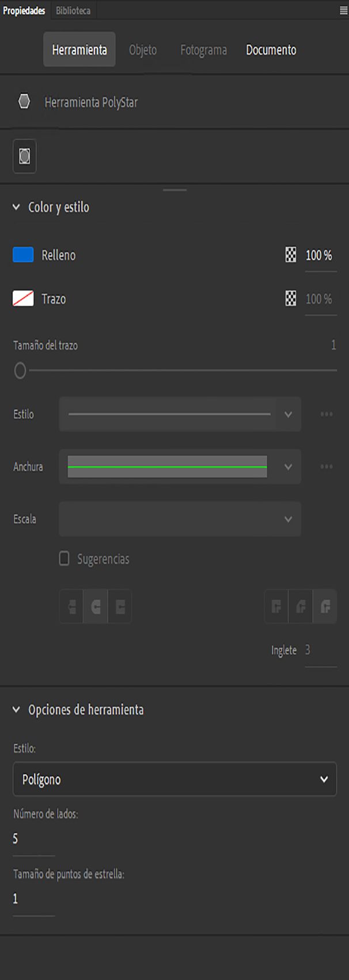Viewport: 349px width, 980px height.
Task: Click the Número de lados value field
Action: pyautogui.click(x=33, y=839)
